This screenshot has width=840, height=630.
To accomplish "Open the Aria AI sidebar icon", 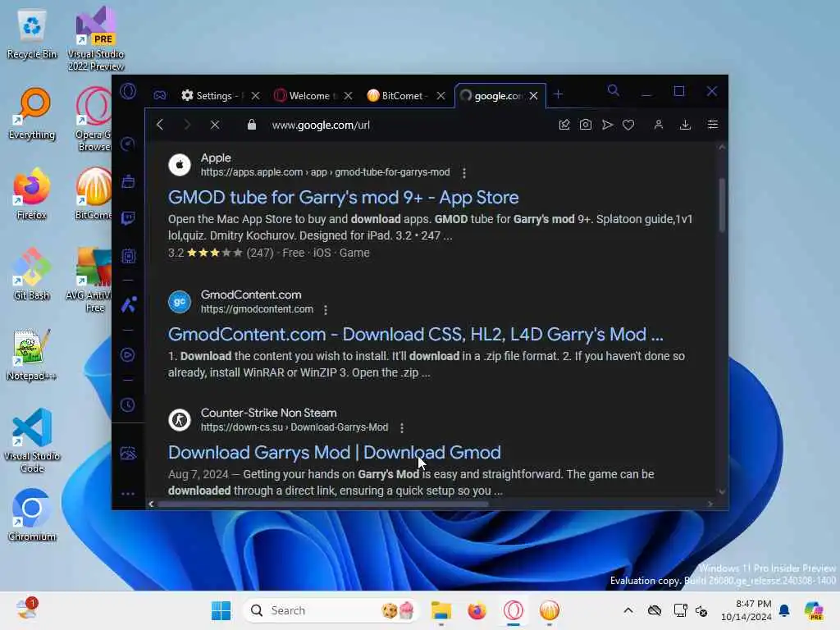I will (x=128, y=305).
